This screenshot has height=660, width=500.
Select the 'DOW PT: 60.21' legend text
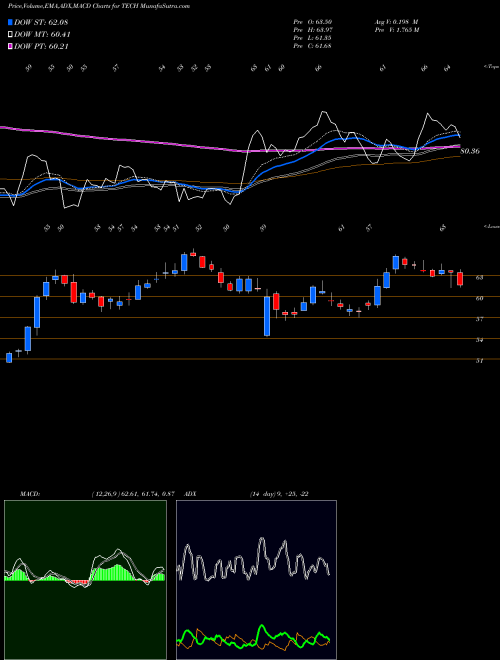coord(41,46)
